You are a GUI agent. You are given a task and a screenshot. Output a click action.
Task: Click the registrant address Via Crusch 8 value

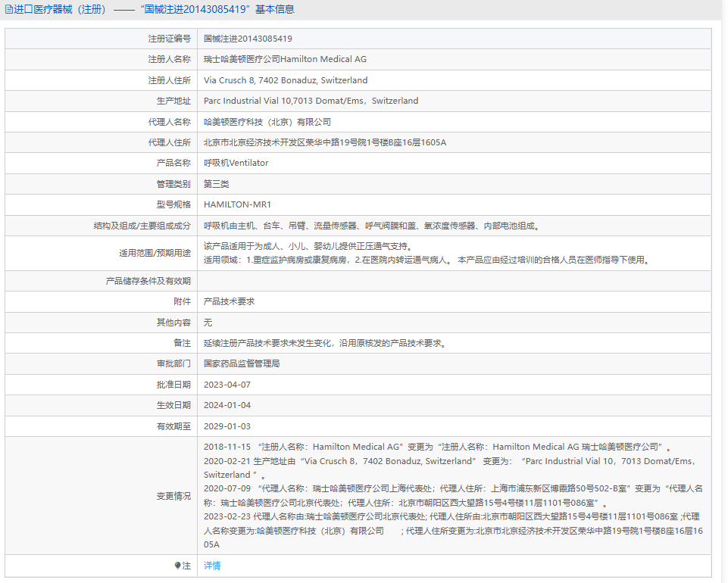coord(286,80)
